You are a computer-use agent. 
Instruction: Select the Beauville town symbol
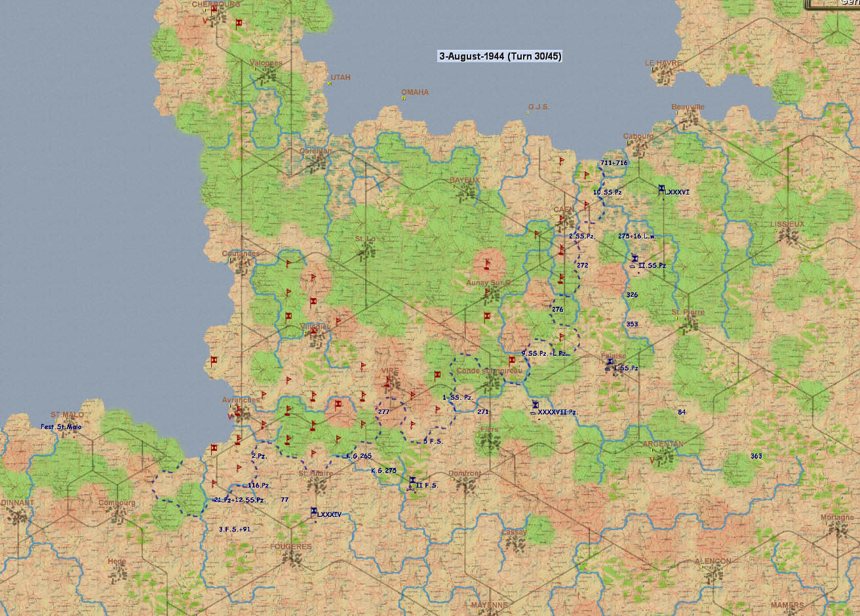point(688,119)
